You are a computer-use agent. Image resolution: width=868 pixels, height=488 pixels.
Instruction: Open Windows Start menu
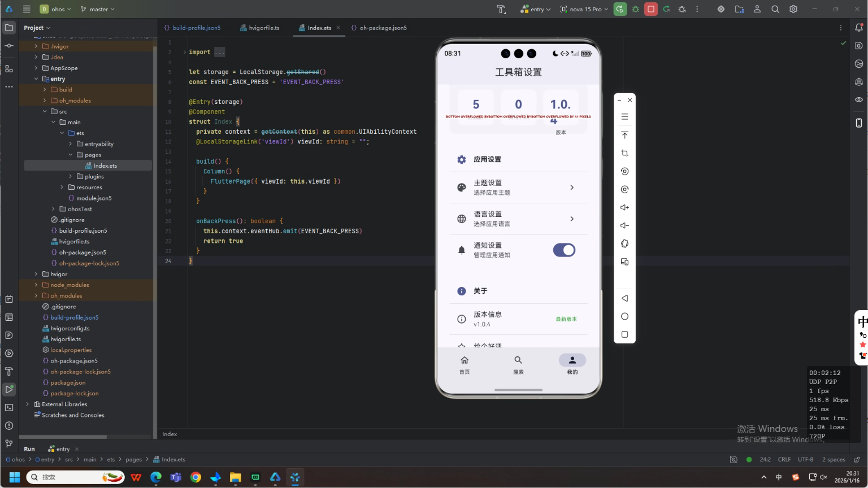pyautogui.click(x=14, y=477)
